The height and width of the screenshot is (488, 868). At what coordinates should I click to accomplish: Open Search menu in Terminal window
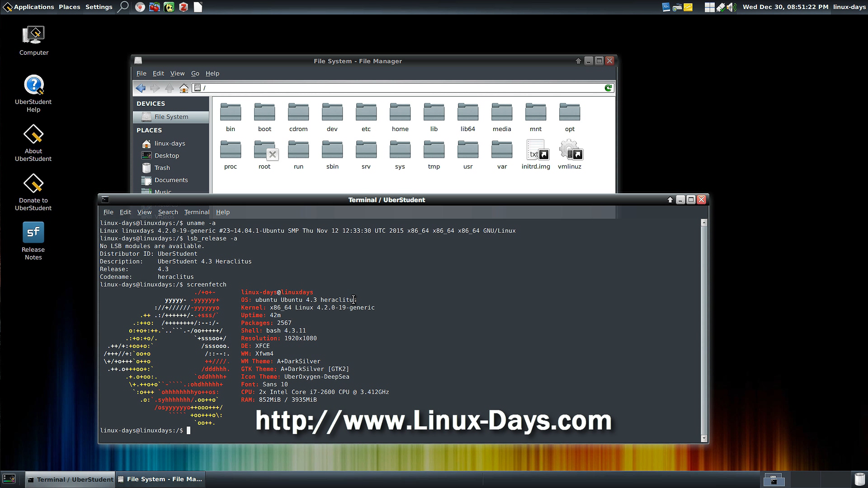pyautogui.click(x=168, y=212)
